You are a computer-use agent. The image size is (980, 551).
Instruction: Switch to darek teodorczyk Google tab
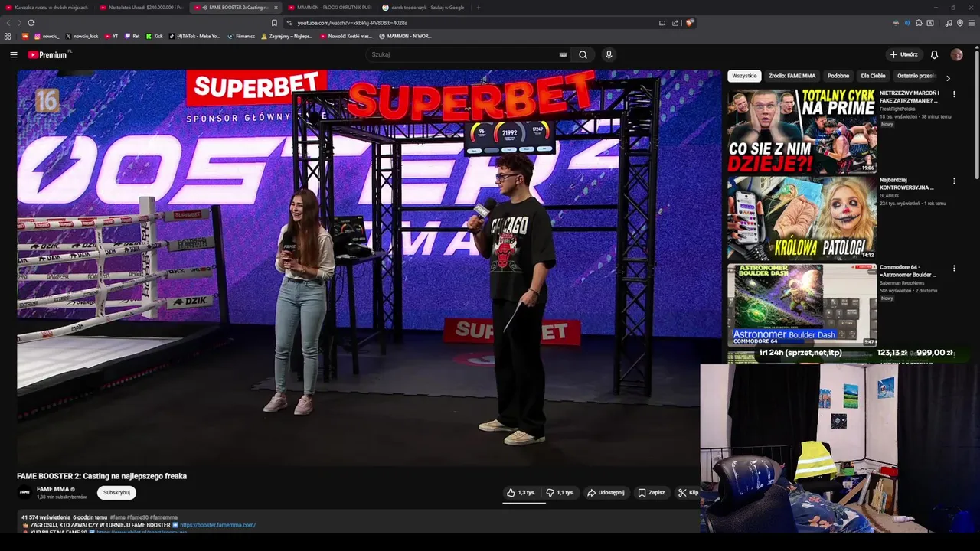(x=424, y=8)
